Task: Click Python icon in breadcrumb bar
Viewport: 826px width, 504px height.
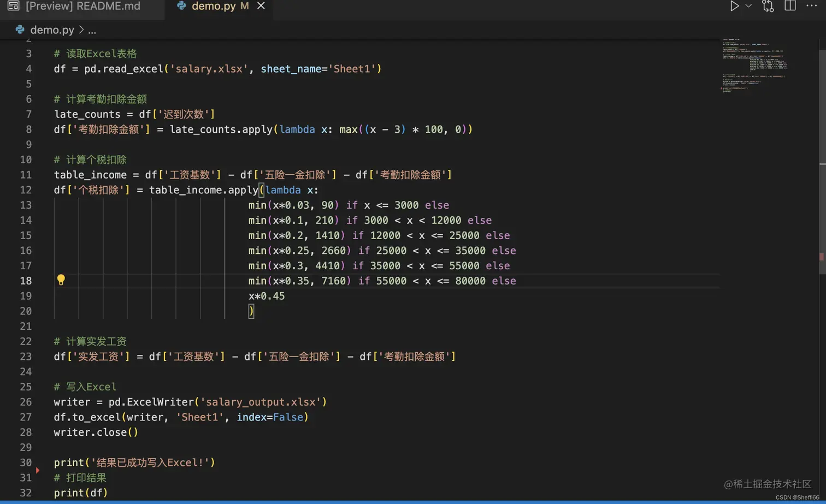Action: click(20, 29)
